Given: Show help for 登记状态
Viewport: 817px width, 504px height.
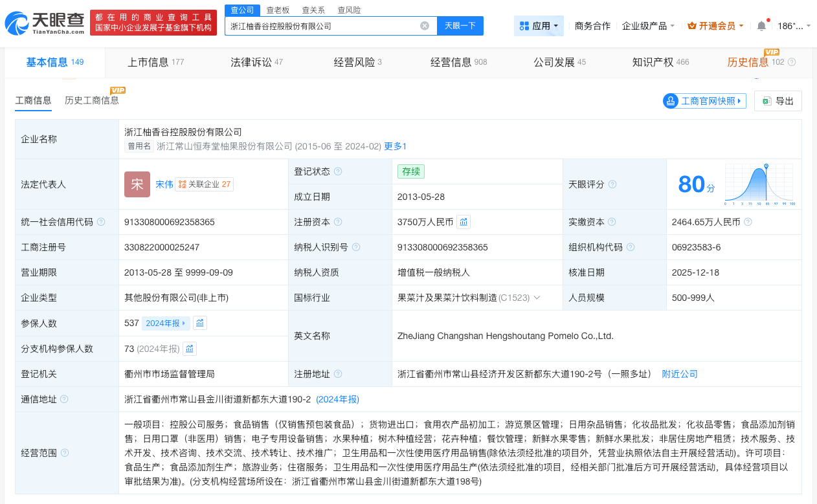Looking at the screenshot, I should click(x=338, y=171).
